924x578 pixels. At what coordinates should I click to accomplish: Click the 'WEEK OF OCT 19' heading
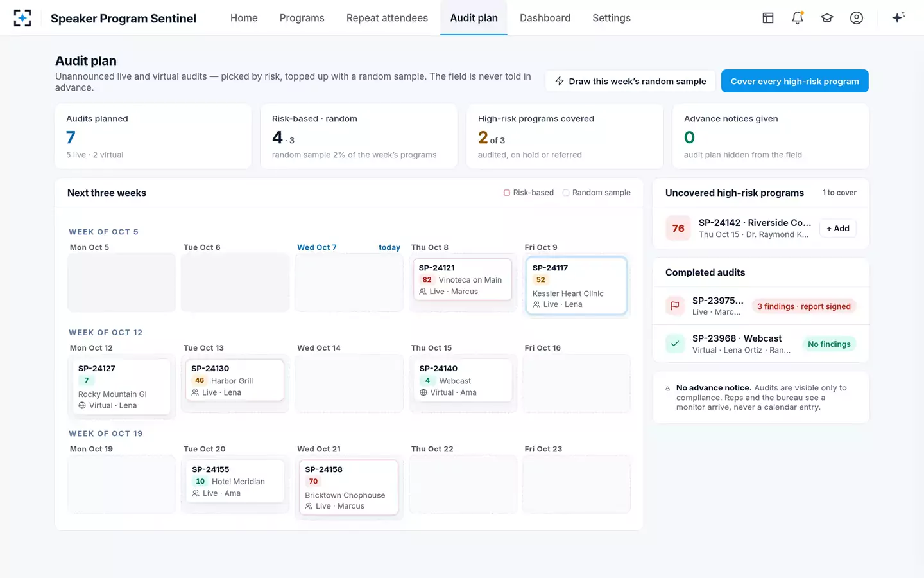click(106, 433)
